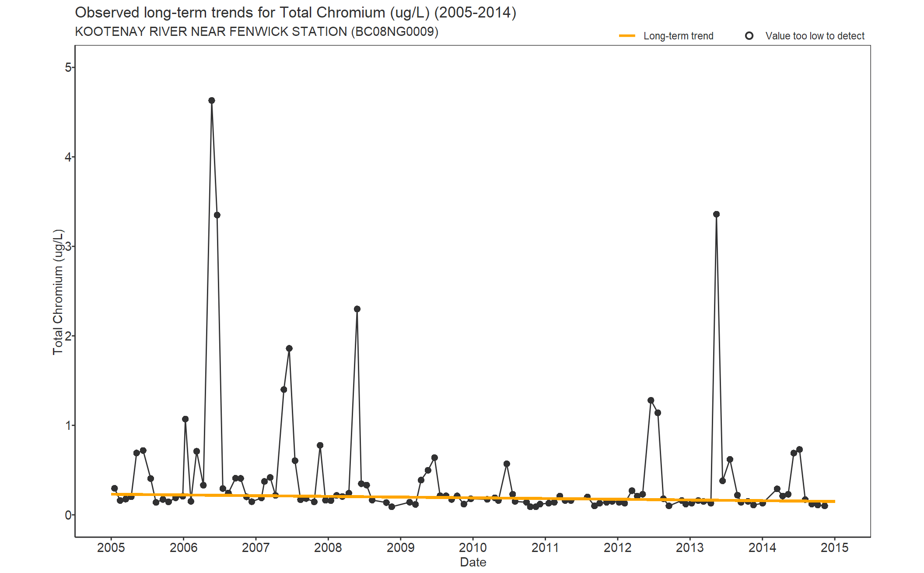Viewport: 924px width, 573px height.
Task: Click the orange Long-term trend legend line
Action: click(627, 36)
